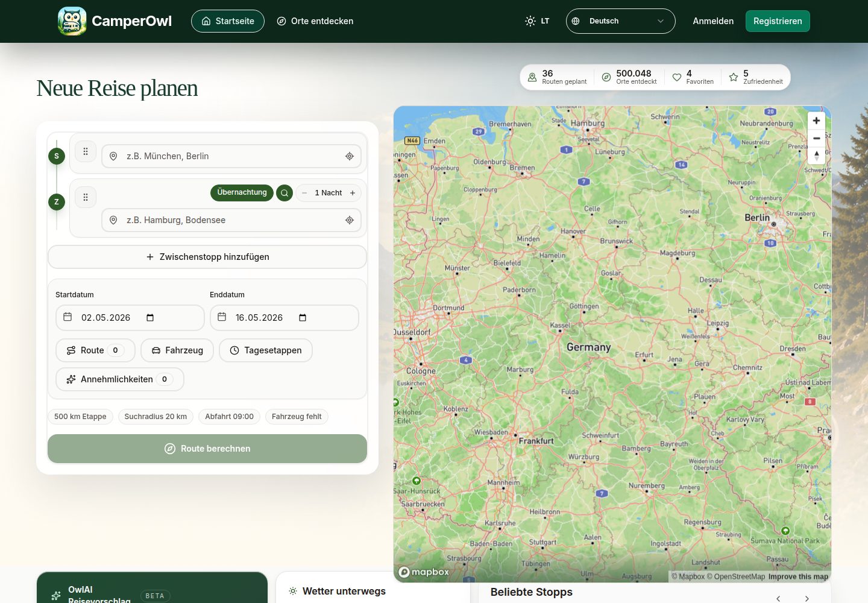The image size is (868, 603).
Task: Click the BETA badge
Action: (155, 596)
